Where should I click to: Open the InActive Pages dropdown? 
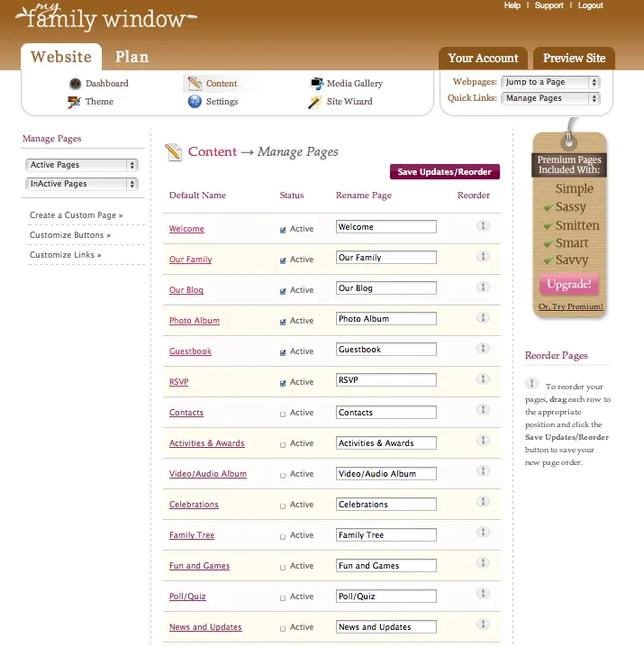point(82,184)
